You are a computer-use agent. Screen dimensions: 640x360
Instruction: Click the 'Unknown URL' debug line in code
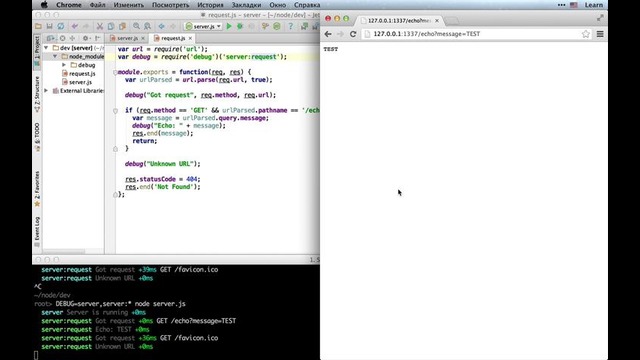[x=163, y=164]
